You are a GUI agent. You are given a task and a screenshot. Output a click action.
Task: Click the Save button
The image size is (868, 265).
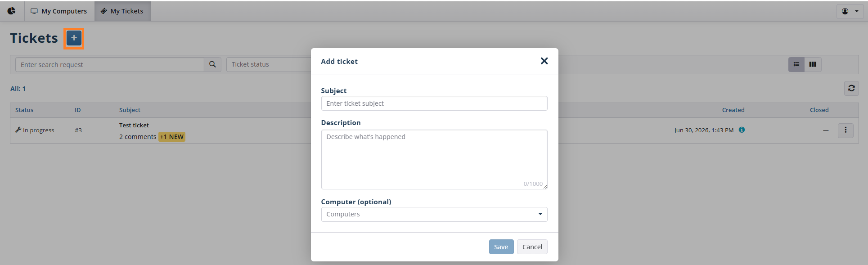point(501,247)
